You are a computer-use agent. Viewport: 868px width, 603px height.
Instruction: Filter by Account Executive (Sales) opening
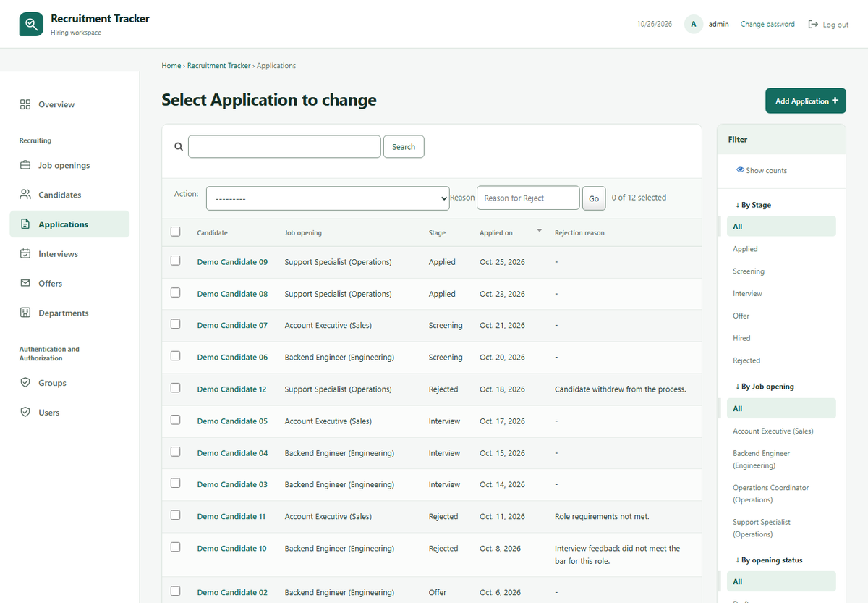773,431
